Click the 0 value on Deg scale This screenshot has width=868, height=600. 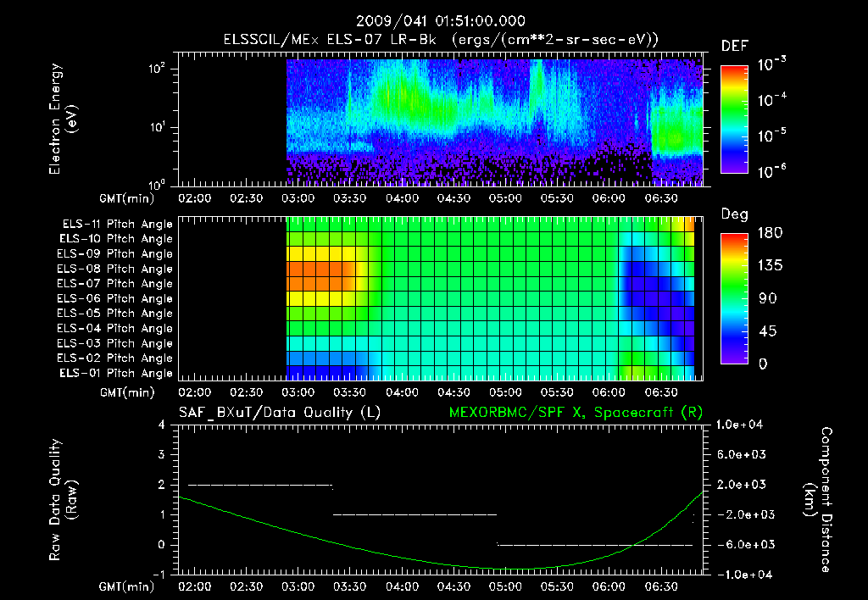(x=763, y=364)
